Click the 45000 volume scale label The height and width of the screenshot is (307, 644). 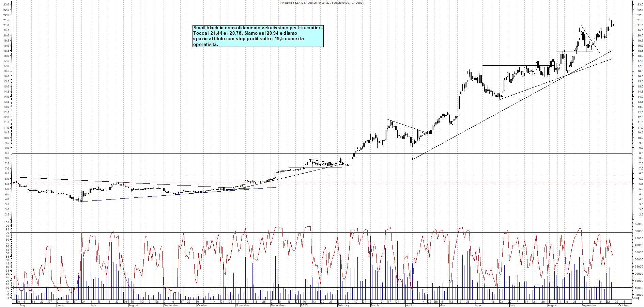[x=639, y=238]
